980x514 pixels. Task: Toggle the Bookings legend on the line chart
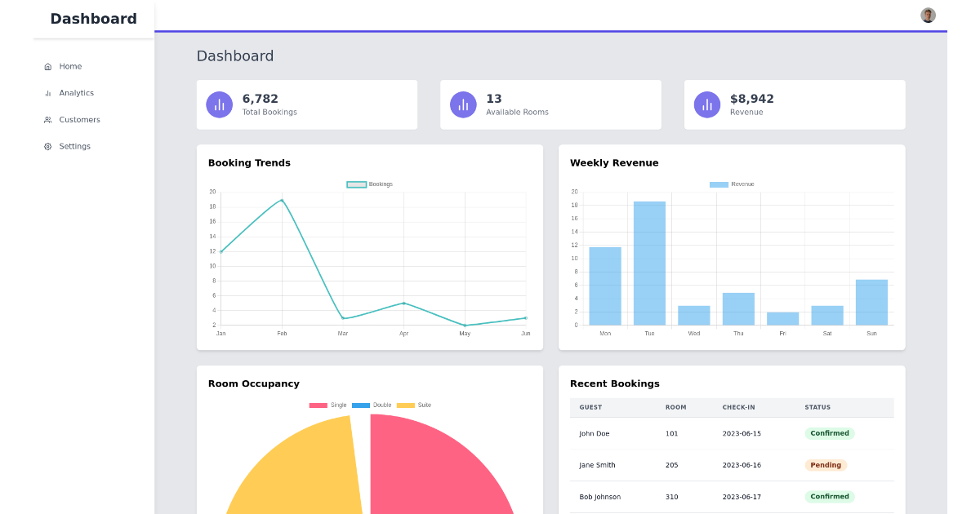(x=372, y=184)
